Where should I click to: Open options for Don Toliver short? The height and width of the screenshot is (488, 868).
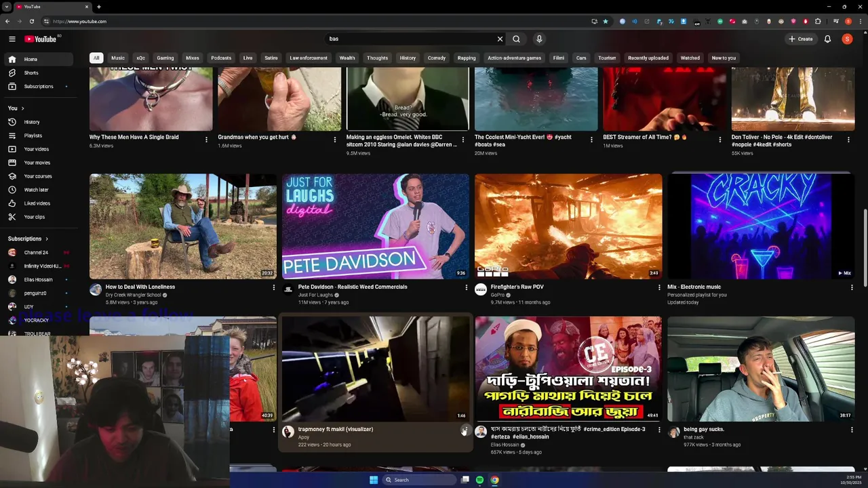pos(848,140)
